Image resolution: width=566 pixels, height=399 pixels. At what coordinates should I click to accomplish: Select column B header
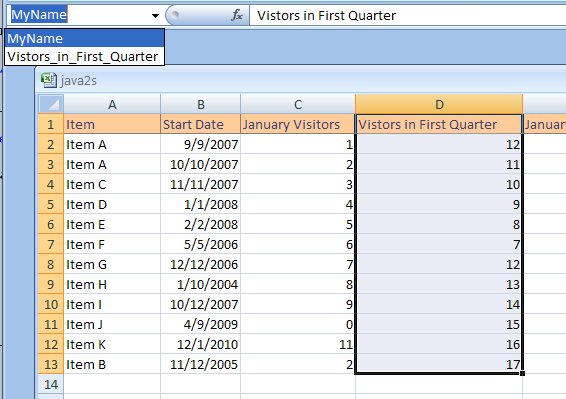201,104
